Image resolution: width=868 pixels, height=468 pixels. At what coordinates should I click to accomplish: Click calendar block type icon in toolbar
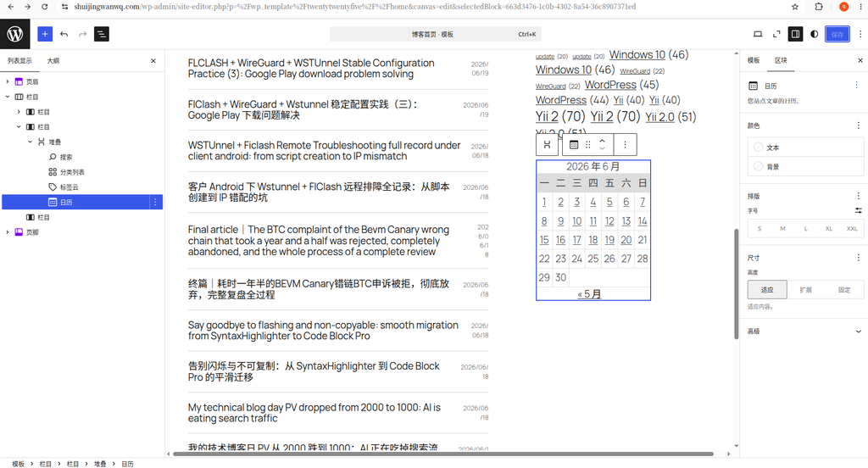click(x=574, y=144)
